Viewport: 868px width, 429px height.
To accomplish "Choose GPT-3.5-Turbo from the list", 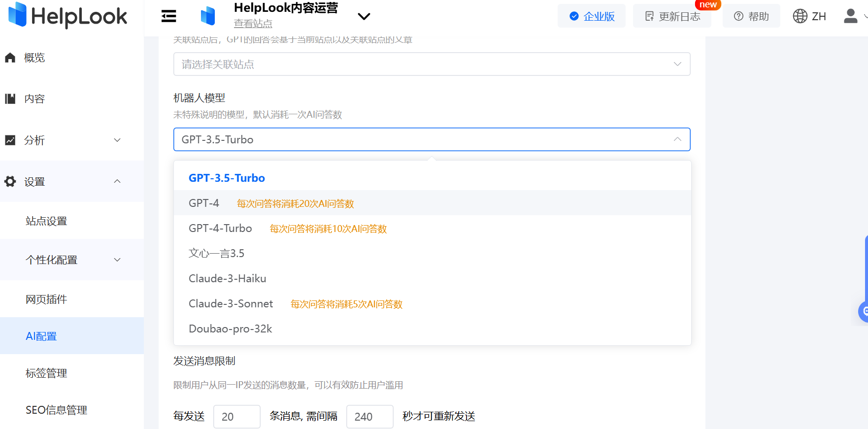I will coord(432,178).
